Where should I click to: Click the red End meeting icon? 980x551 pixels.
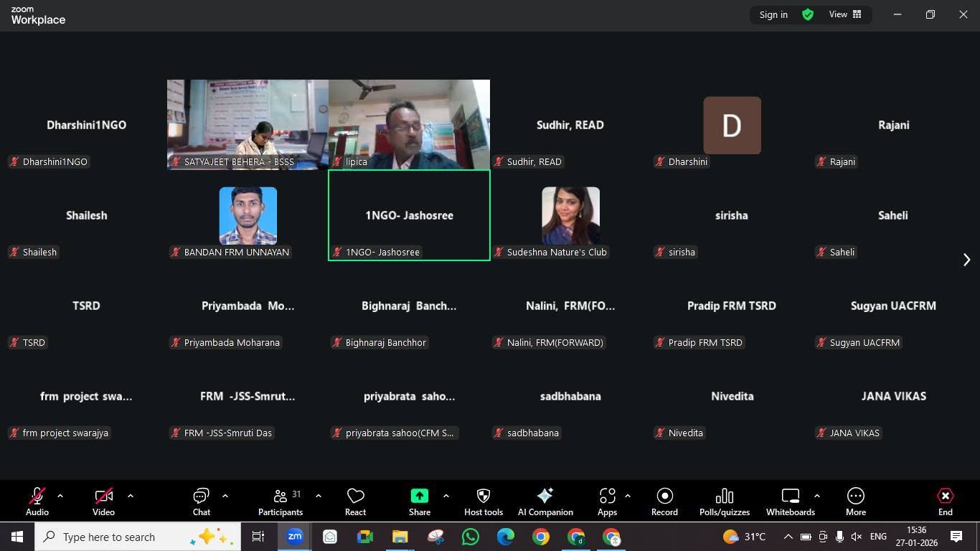point(945,496)
